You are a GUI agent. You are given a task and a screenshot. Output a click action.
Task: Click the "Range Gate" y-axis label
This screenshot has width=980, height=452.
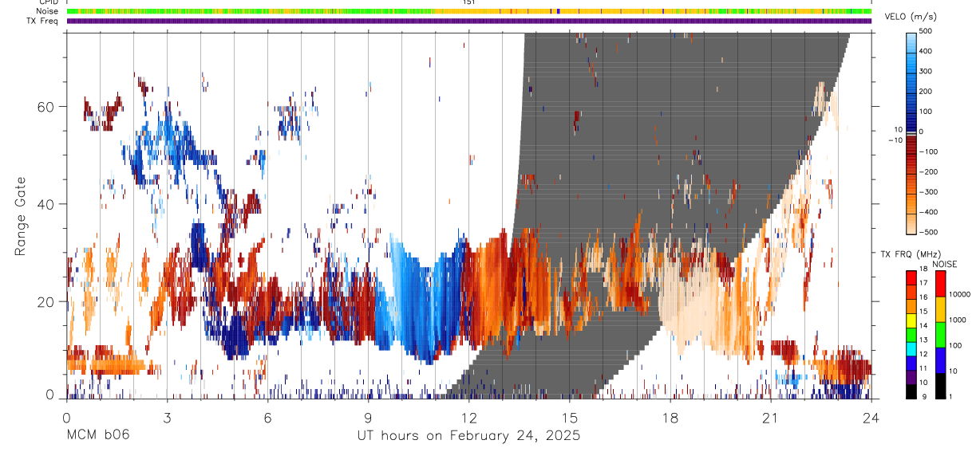tap(22, 216)
